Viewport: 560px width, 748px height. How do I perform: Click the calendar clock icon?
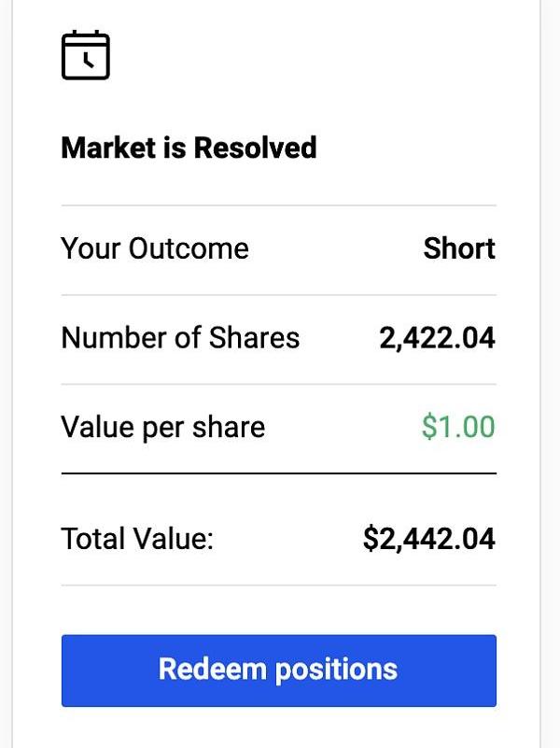pyautogui.click(x=86, y=55)
